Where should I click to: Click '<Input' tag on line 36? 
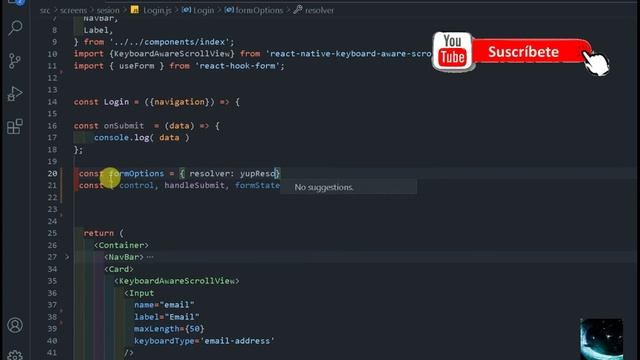click(x=139, y=293)
